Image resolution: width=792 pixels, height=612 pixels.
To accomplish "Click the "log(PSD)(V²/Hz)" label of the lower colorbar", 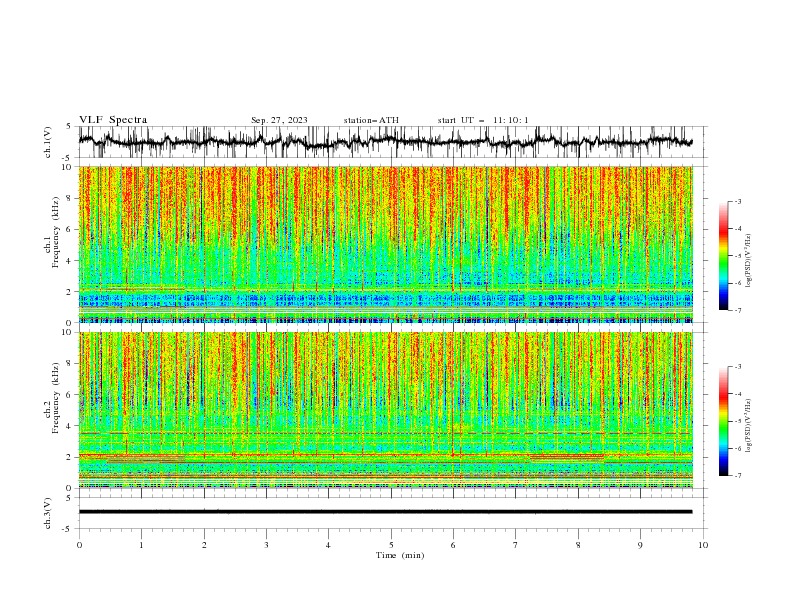I will 748,425.
